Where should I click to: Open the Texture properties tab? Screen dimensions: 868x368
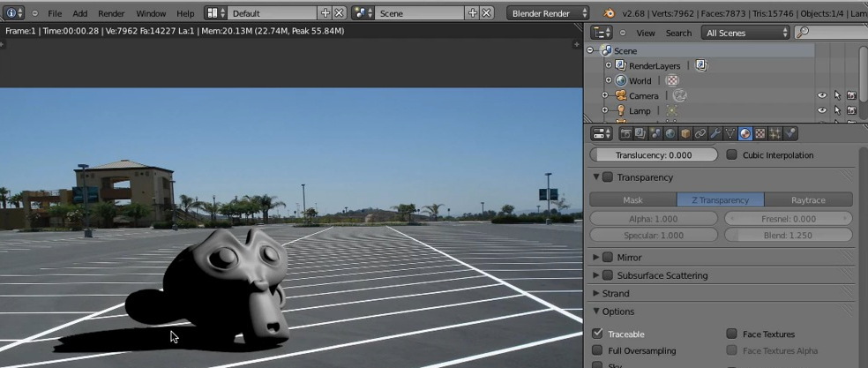pos(760,133)
